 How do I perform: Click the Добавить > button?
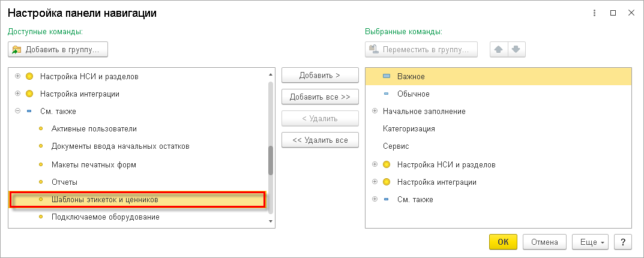[320, 76]
